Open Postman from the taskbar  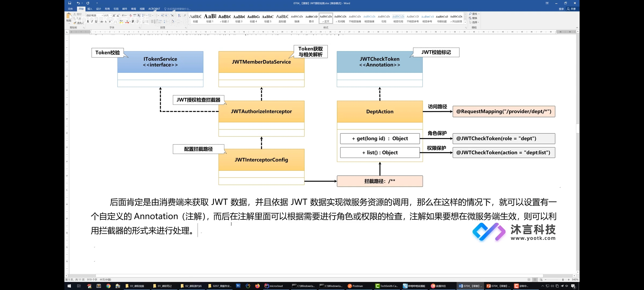355,286
